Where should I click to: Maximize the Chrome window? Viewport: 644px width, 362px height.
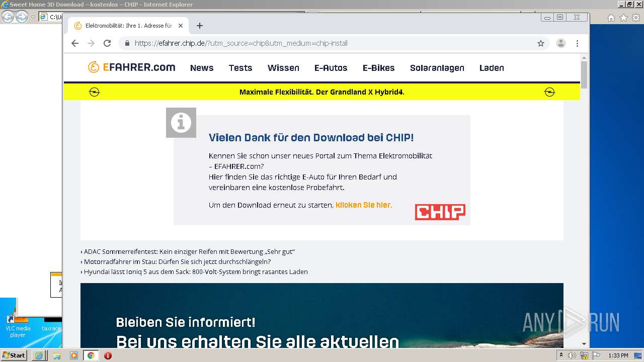pos(560,17)
